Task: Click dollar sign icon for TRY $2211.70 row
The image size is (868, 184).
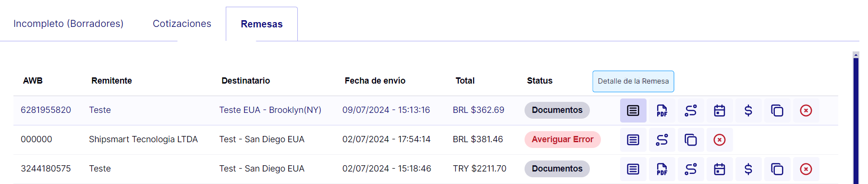Action: 748,169
